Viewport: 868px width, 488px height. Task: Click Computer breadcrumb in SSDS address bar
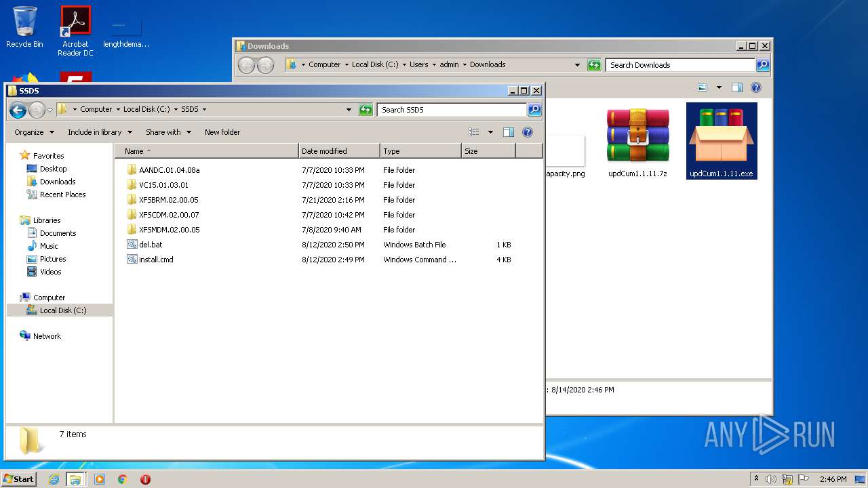pyautogui.click(x=96, y=109)
